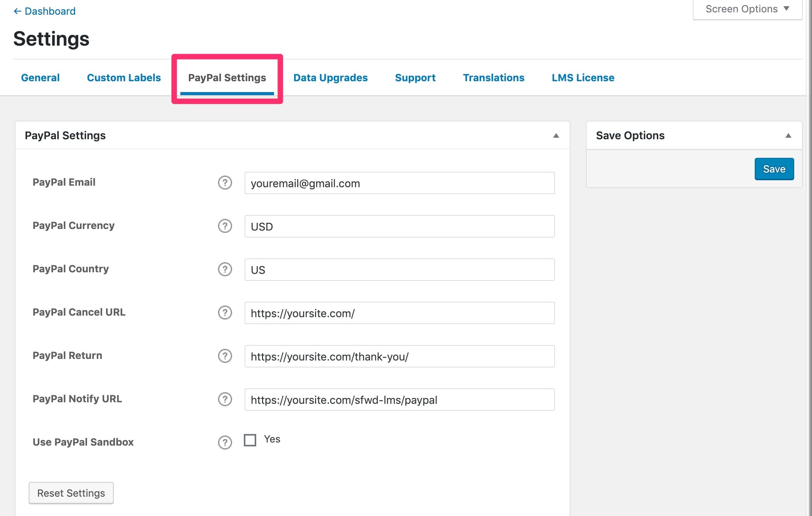Switch to the Custom Labels tab

124,78
